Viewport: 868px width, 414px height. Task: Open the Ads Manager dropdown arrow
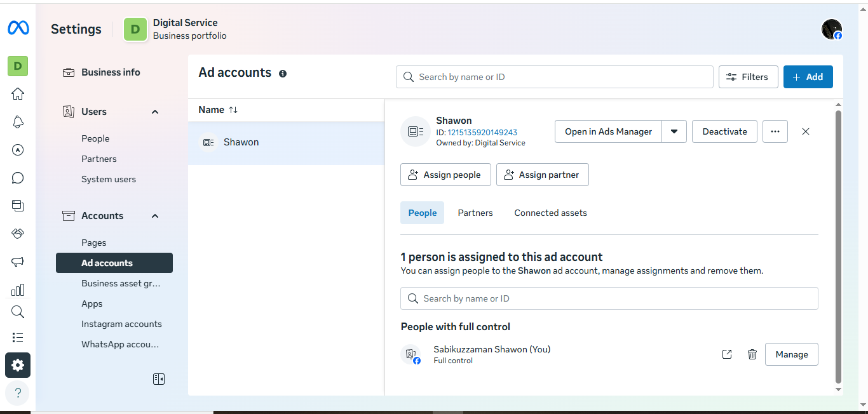pos(674,131)
